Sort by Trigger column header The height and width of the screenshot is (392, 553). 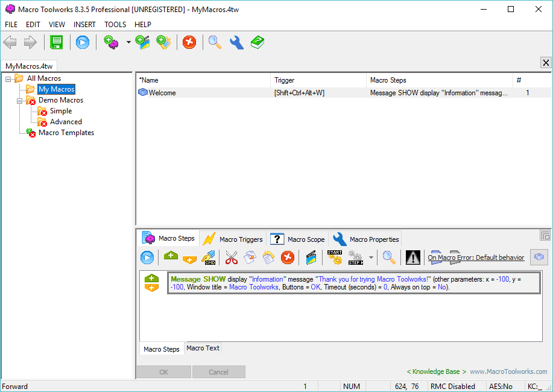318,80
